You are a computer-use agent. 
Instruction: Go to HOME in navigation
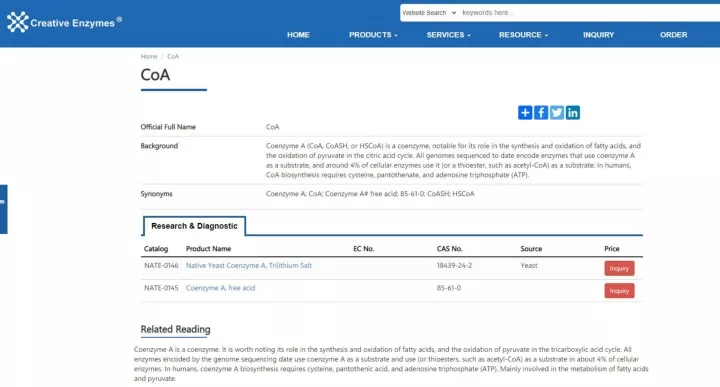coord(298,35)
